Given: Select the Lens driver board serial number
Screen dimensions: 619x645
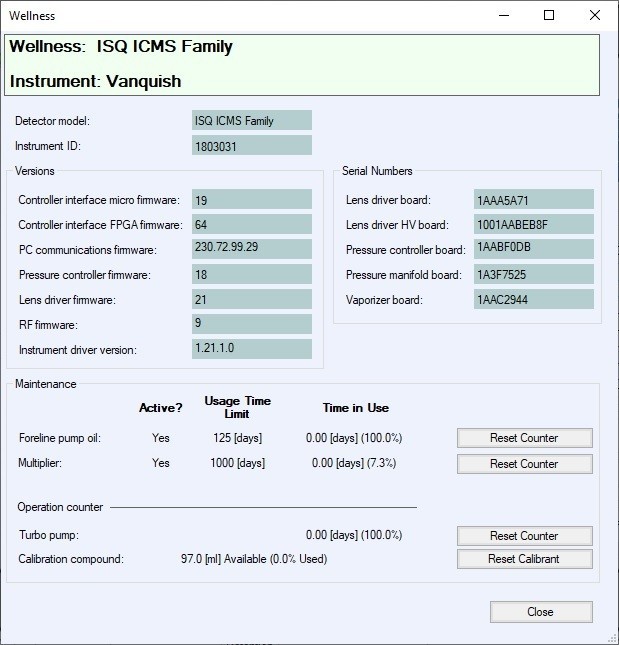Looking at the screenshot, I should [x=534, y=200].
